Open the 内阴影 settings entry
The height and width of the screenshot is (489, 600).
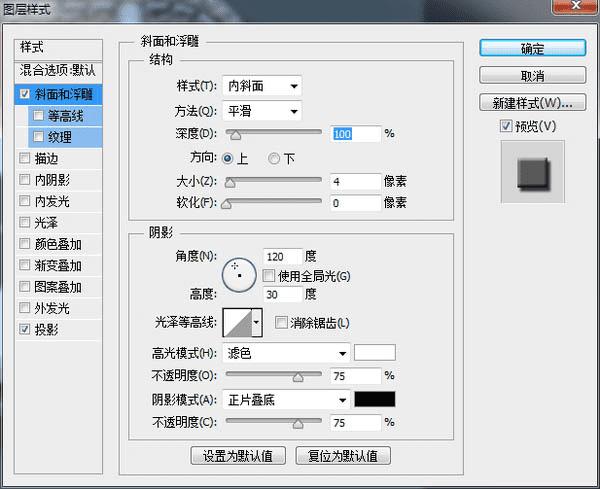52,179
